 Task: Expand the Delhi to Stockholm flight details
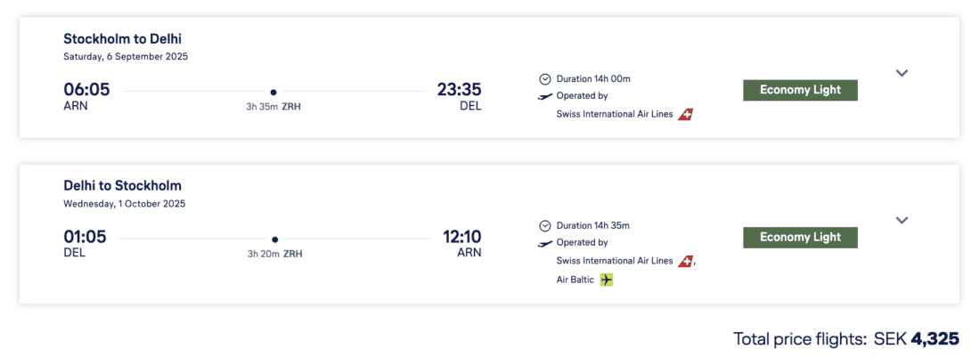click(902, 220)
